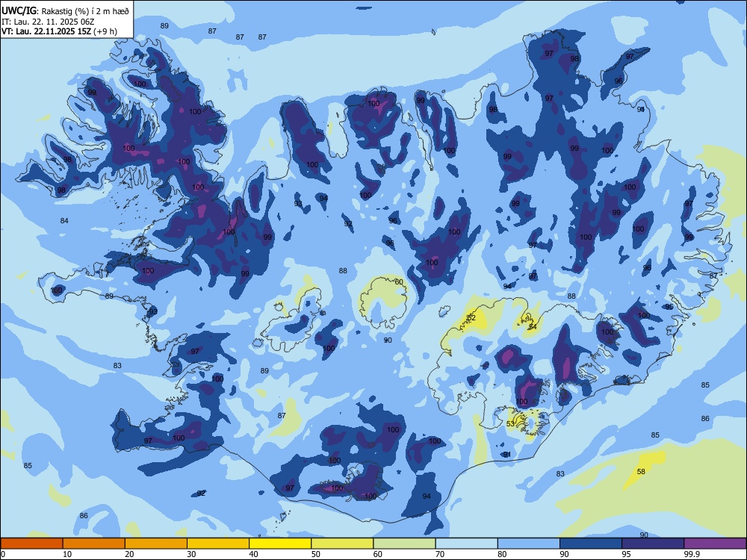Click the dark orange 0–10 legend swatch
Screen dimensions: 747x560
pyautogui.click(x=31, y=544)
